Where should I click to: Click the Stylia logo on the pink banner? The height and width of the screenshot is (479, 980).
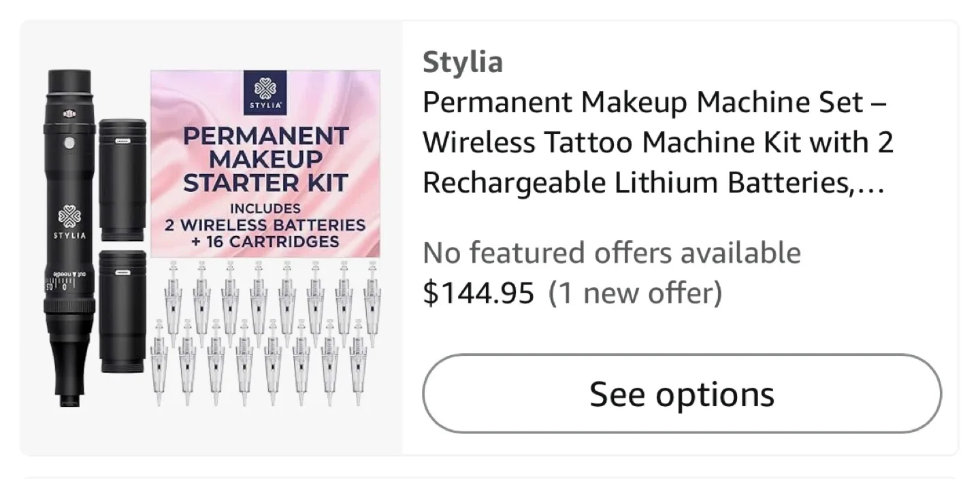(265, 94)
